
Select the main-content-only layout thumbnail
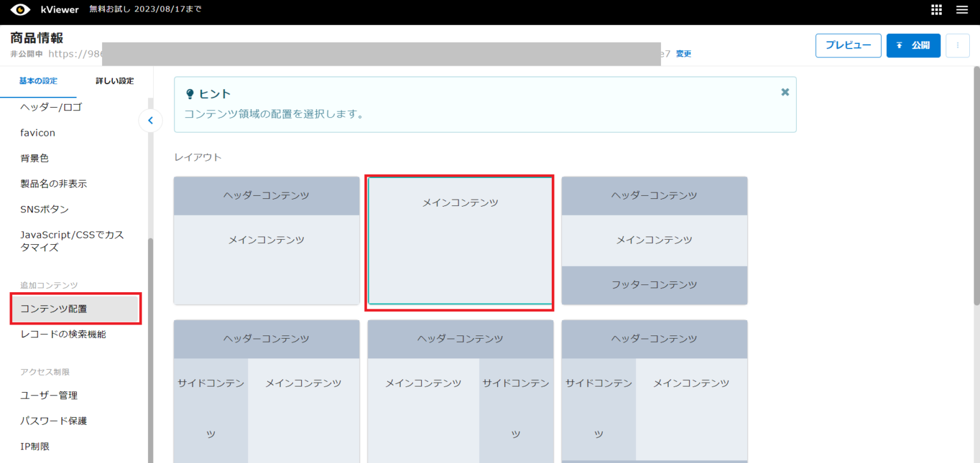click(459, 241)
